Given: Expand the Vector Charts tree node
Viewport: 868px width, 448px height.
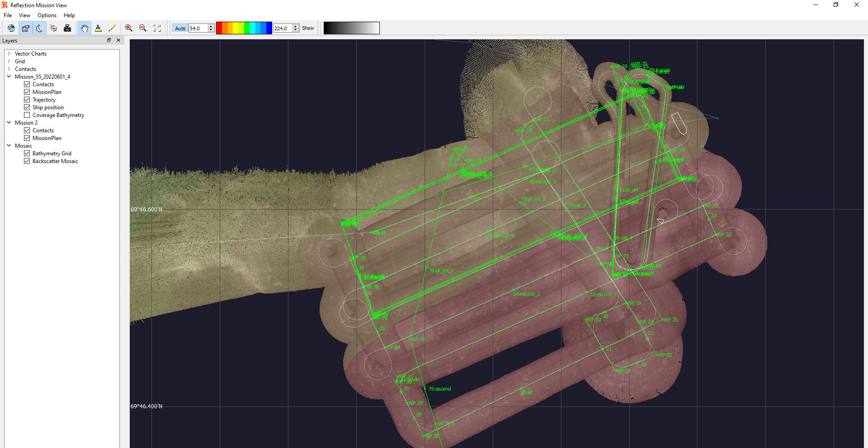Looking at the screenshot, I should [9, 53].
